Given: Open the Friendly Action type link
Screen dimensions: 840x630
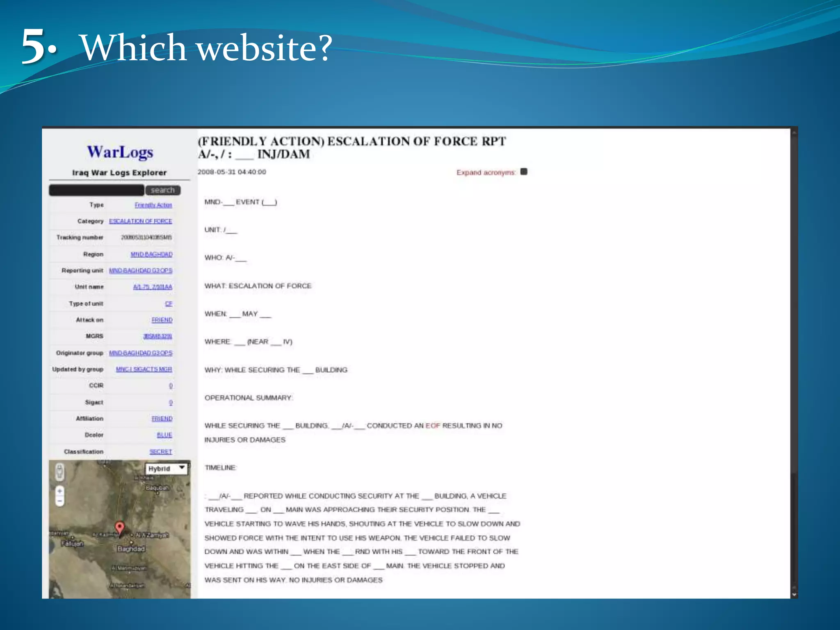Looking at the screenshot, I should (153, 205).
